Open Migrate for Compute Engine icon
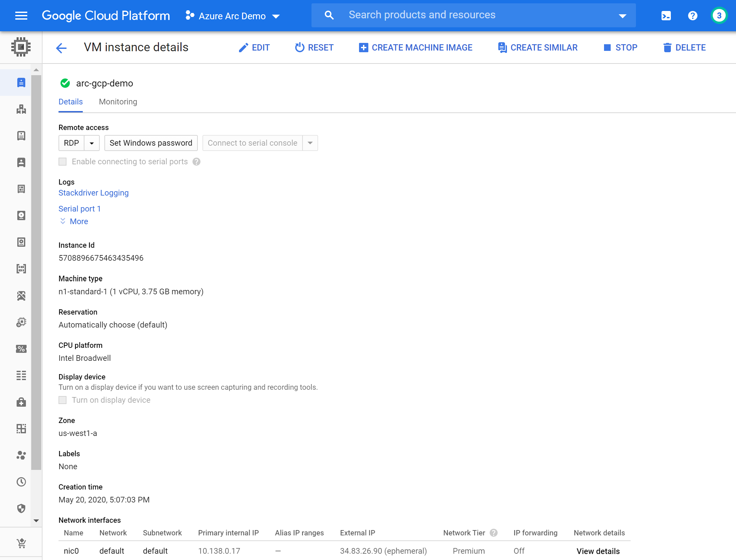 21,322
